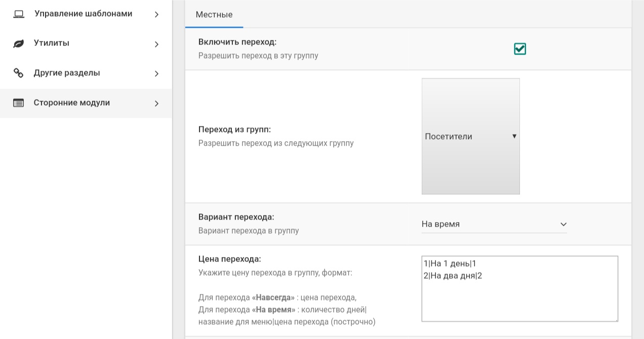Click the list icon beside Сторонние модули
This screenshot has width=644, height=339.
tap(19, 103)
